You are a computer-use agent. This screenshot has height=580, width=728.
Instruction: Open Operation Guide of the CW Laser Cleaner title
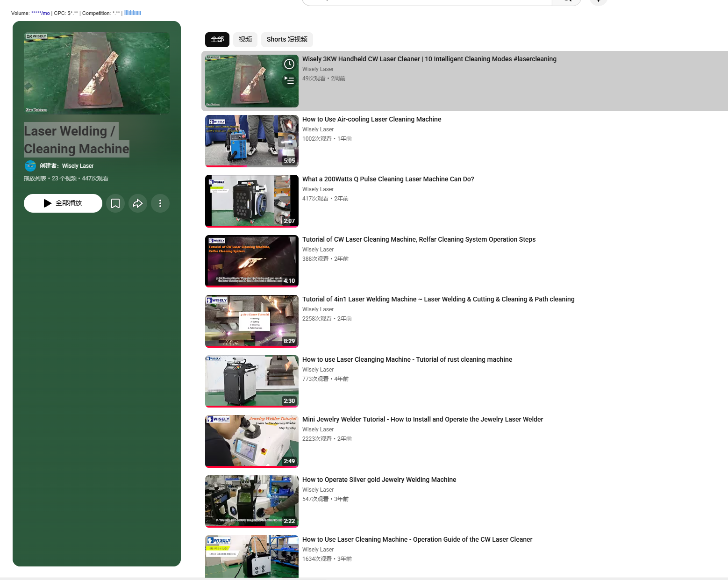[x=417, y=539]
